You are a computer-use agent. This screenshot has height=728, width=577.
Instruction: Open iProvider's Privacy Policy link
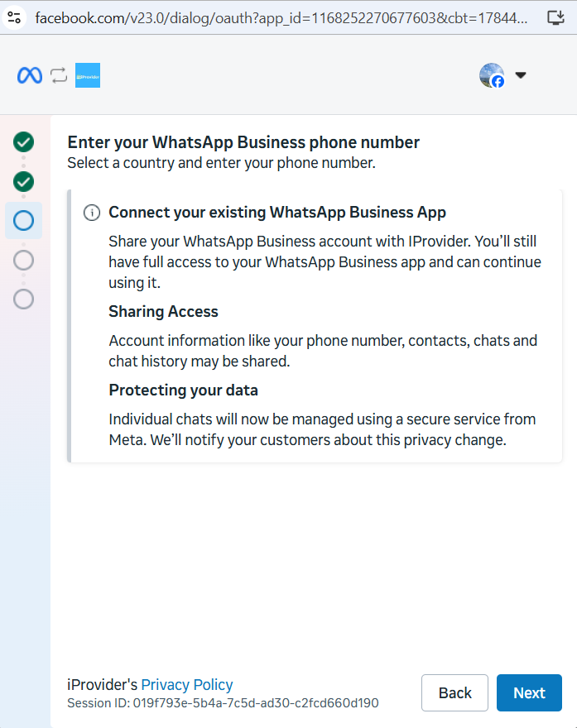[x=187, y=685]
